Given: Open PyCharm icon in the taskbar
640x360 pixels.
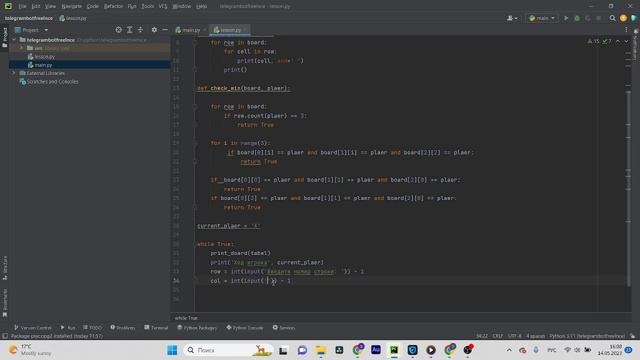Looking at the screenshot, I should (x=394, y=350).
